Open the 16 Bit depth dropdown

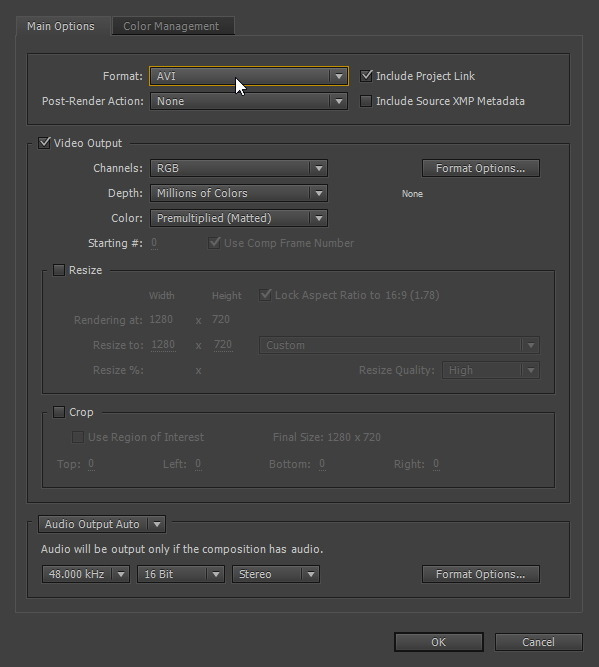pyautogui.click(x=181, y=574)
